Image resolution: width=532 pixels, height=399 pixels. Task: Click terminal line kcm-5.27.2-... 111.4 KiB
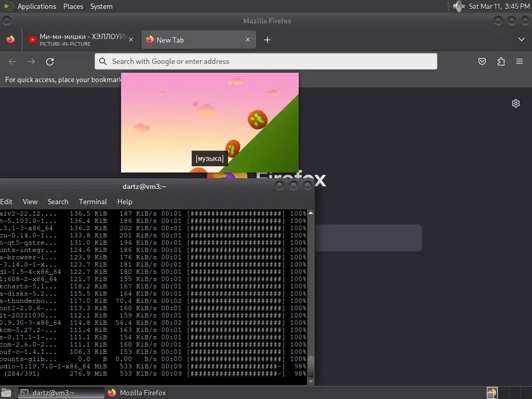pyautogui.click(x=153, y=330)
